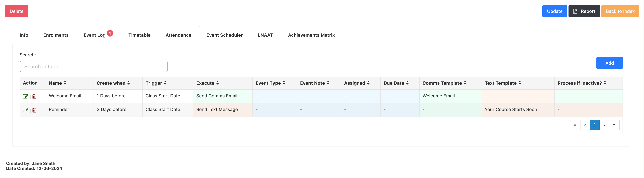The width and height of the screenshot is (644, 178).
Task: Go to previous page of table
Action: pyautogui.click(x=585, y=125)
